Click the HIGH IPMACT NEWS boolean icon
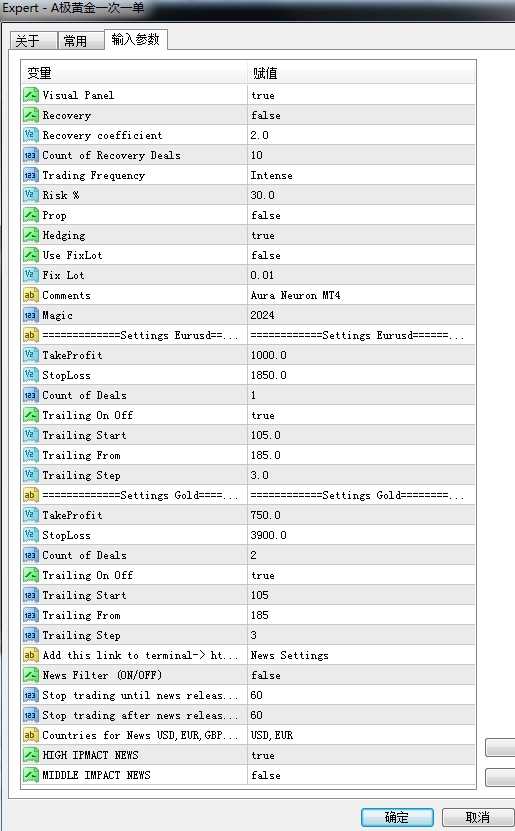This screenshot has width=515, height=831. (x=31, y=755)
